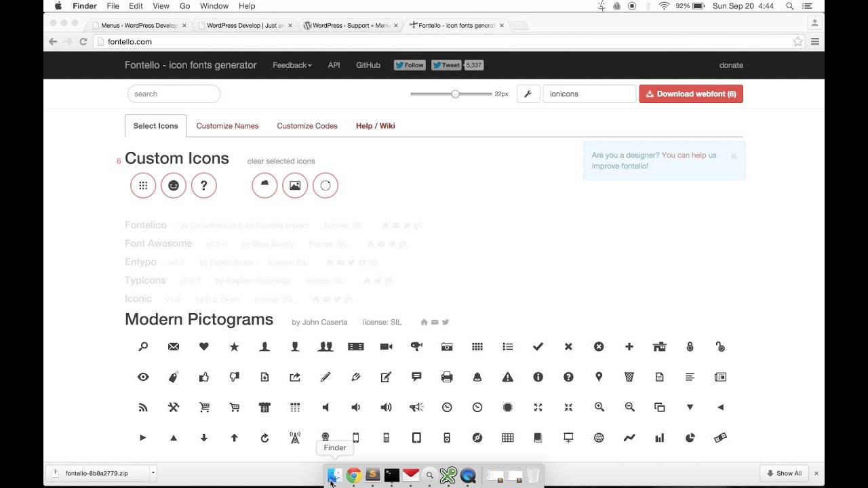Click the search input field
Image resolution: width=868 pixels, height=488 pixels.
(x=174, y=94)
